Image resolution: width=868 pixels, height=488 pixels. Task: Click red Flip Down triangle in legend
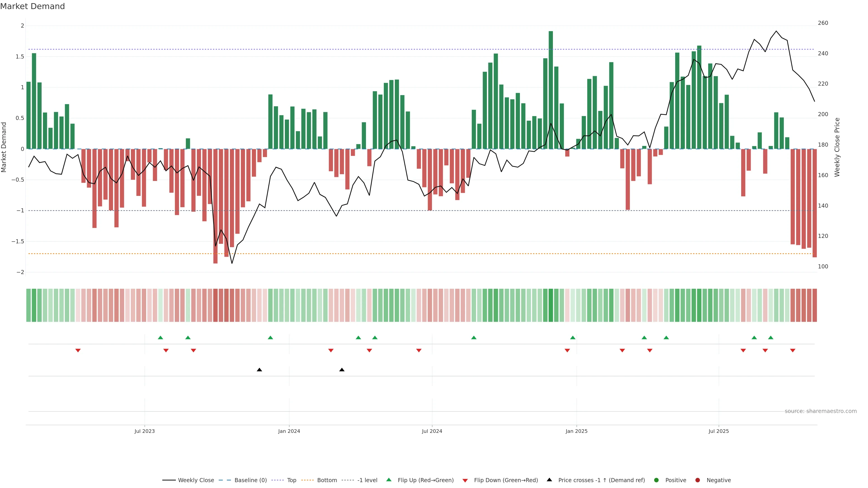(x=465, y=481)
